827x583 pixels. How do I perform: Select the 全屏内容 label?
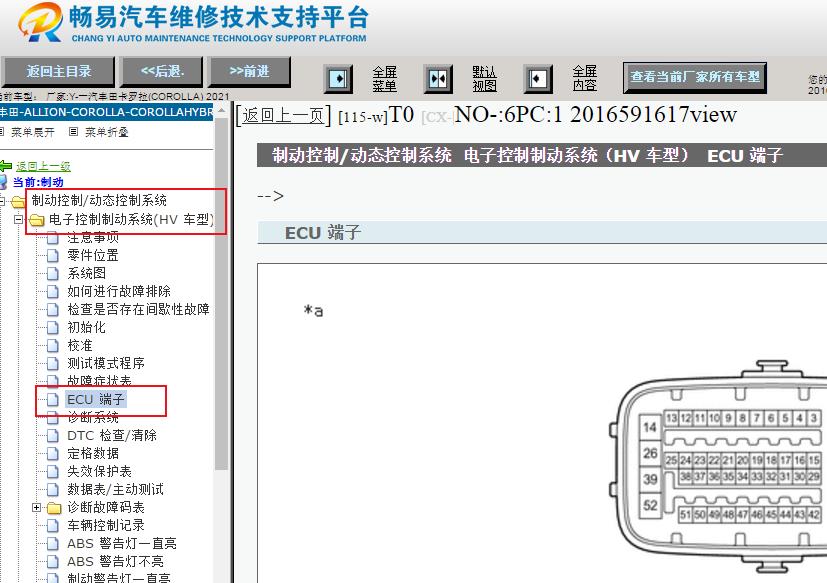pyautogui.click(x=584, y=79)
